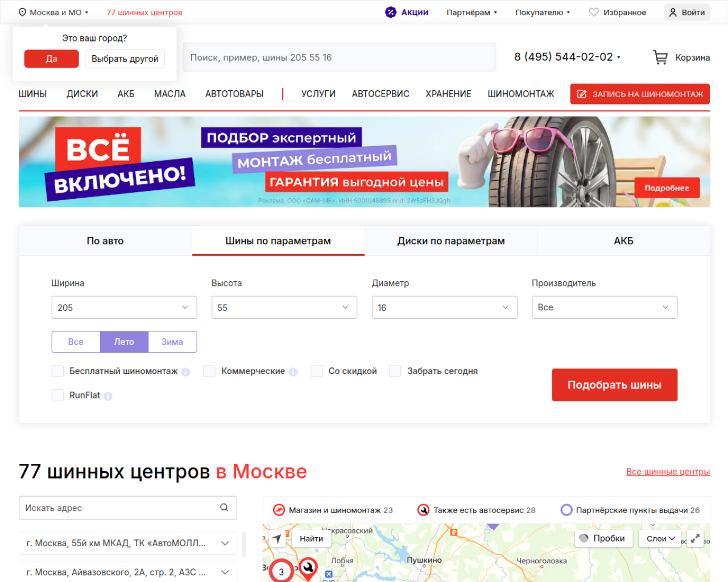Open the ШИНОМОНТАЖ menu item
Screen dimensions: 728x582
tap(520, 94)
